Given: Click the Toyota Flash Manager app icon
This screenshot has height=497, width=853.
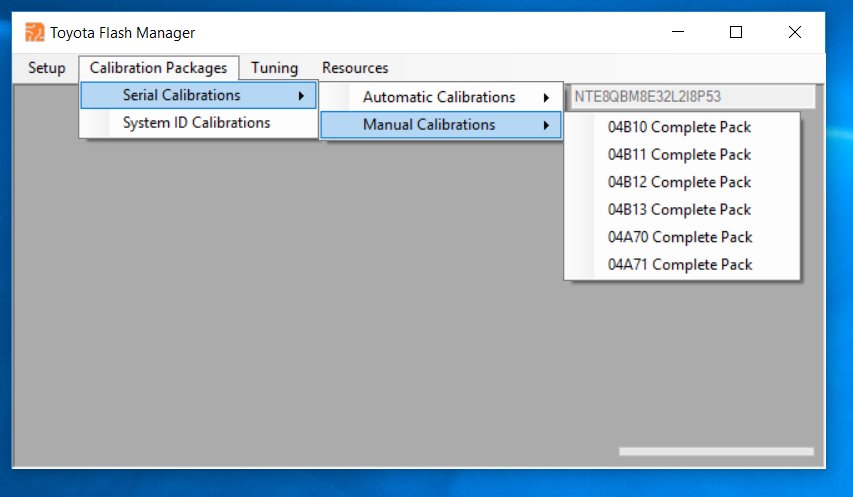Looking at the screenshot, I should pyautogui.click(x=34, y=33).
